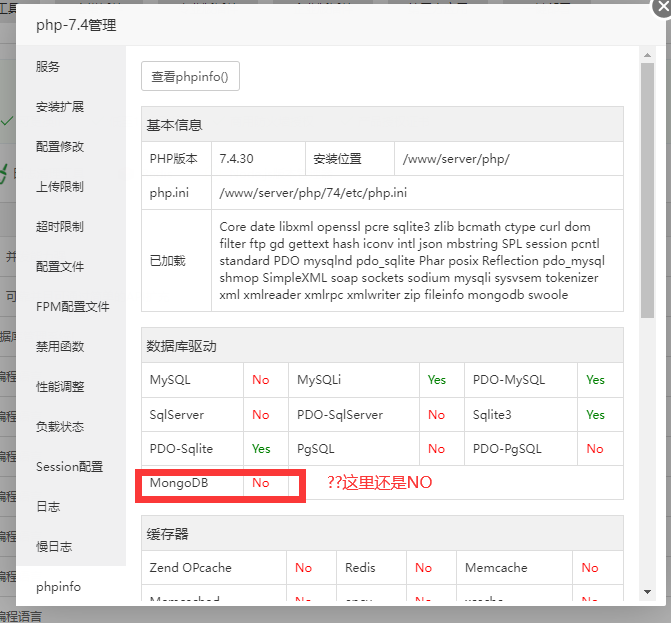Screen dimensions: 671x623
Task: Click the PgSQL driver label
Action: [315, 448]
